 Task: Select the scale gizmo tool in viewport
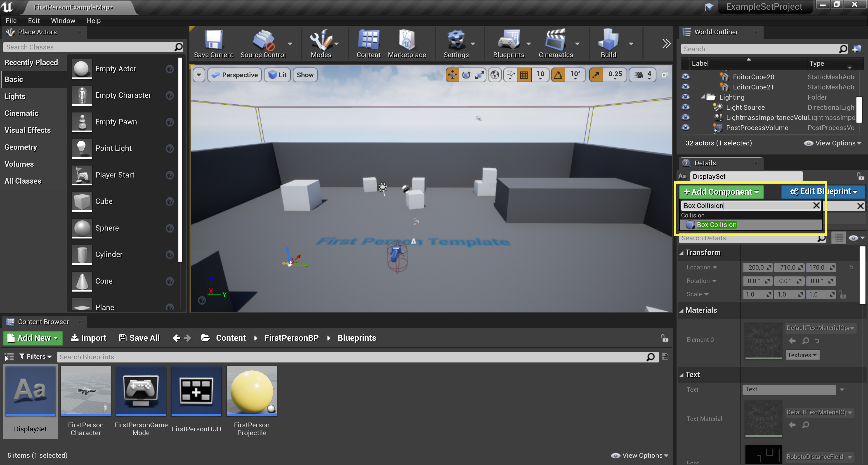(479, 75)
